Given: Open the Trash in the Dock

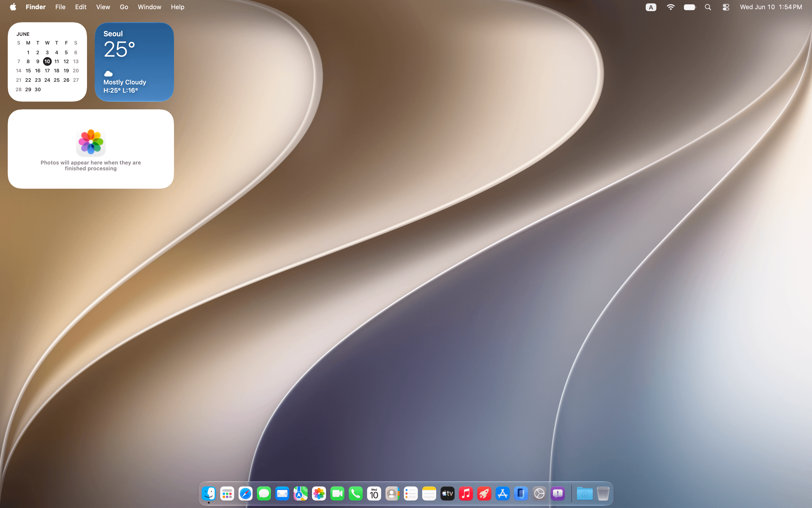Looking at the screenshot, I should pos(603,493).
